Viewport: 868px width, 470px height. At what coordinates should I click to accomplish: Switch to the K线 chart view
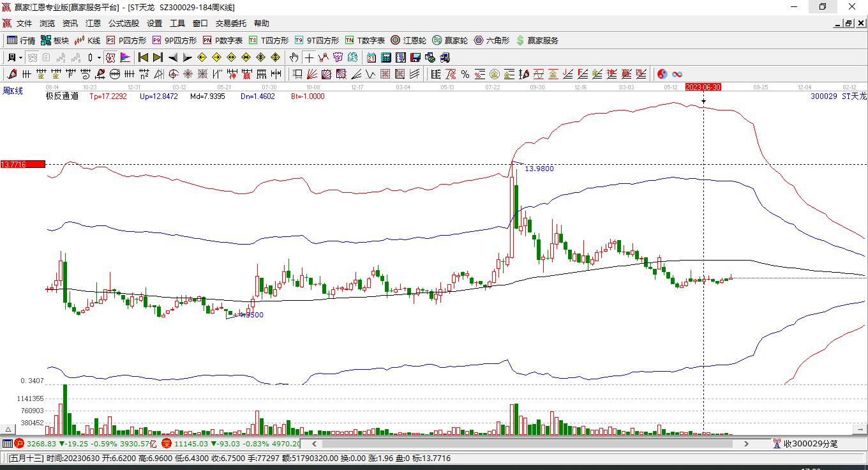[87, 40]
